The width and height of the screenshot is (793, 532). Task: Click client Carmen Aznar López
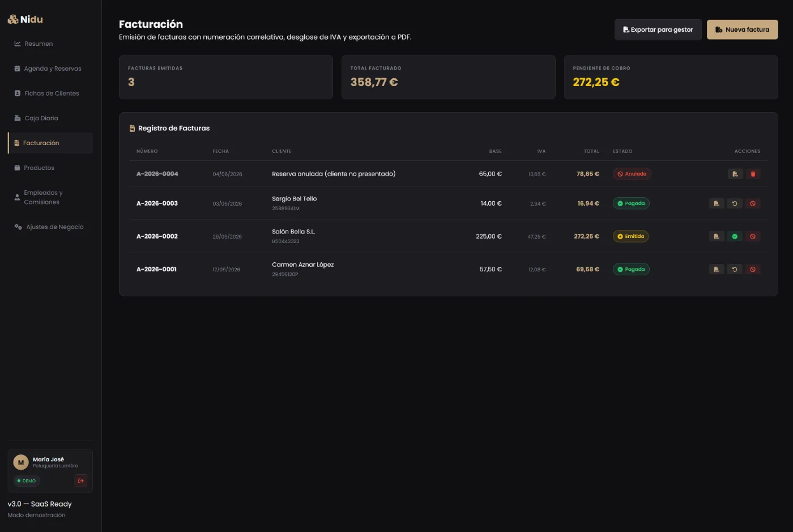(302, 265)
